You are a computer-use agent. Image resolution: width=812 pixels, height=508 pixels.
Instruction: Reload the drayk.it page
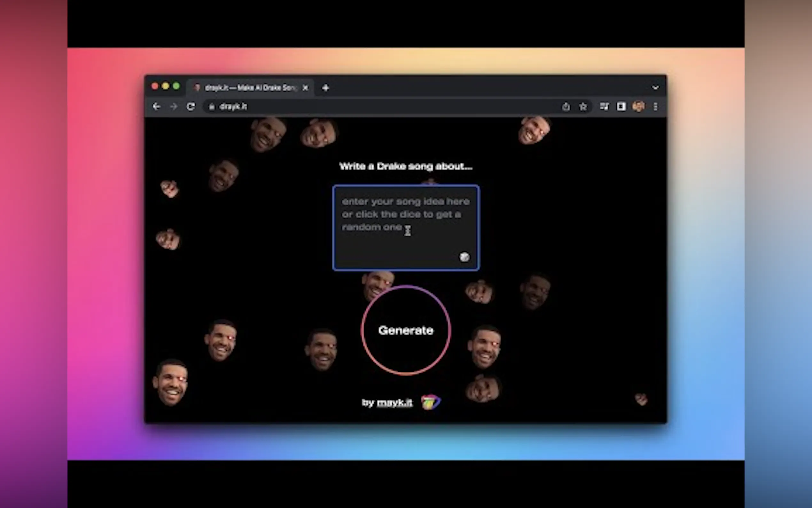tap(191, 107)
